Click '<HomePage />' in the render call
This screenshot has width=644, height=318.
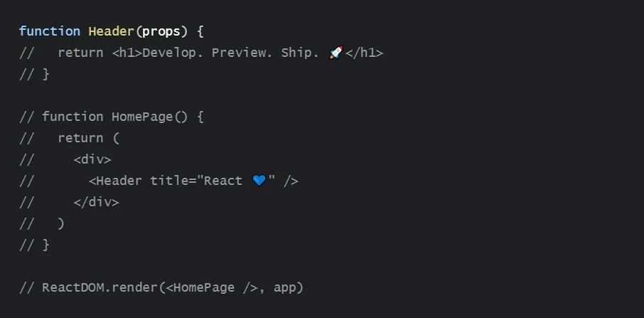(212, 287)
